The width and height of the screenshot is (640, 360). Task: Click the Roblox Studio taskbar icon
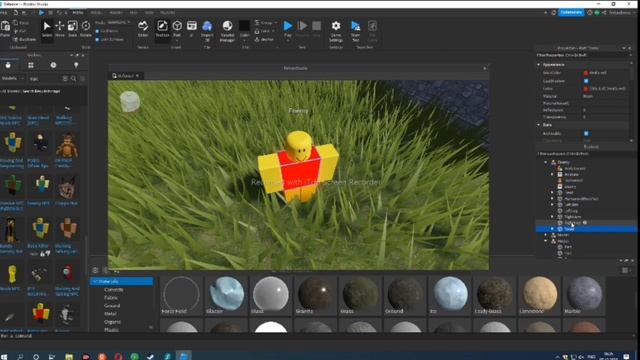point(184,356)
